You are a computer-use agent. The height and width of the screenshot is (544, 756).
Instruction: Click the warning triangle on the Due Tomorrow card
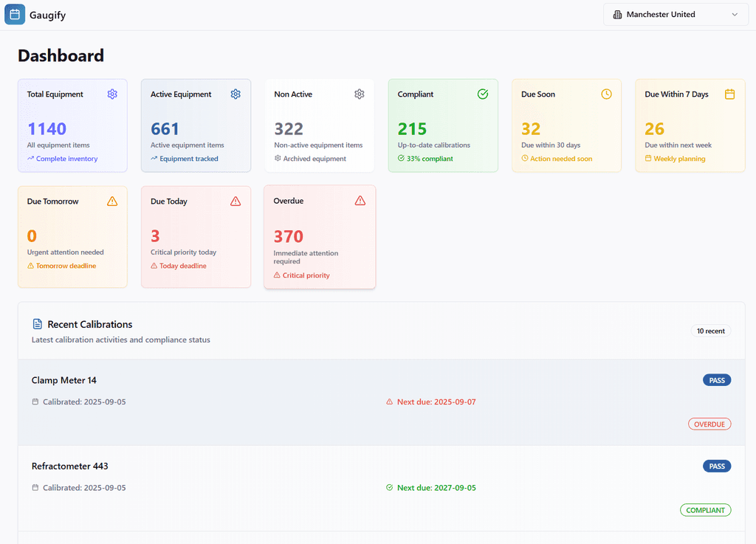(x=112, y=200)
